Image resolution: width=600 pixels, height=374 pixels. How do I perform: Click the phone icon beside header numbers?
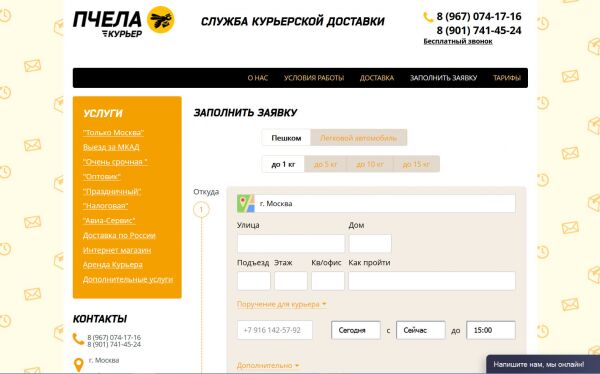pyautogui.click(x=428, y=17)
